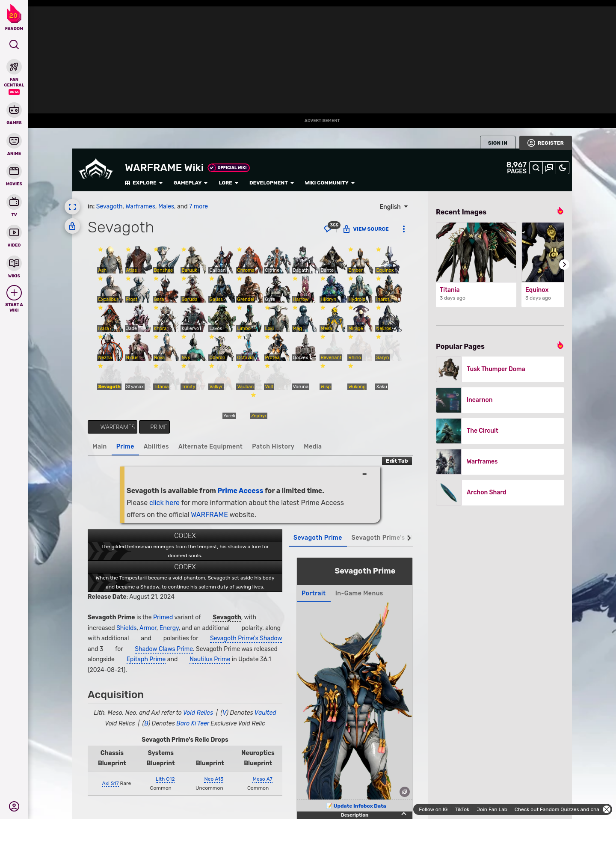The image size is (616, 856).
Task: Click the View Source button
Action: click(x=366, y=229)
